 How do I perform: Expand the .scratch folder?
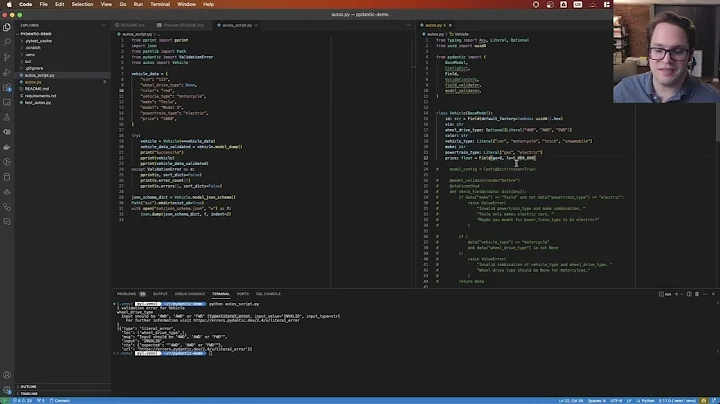[33, 48]
